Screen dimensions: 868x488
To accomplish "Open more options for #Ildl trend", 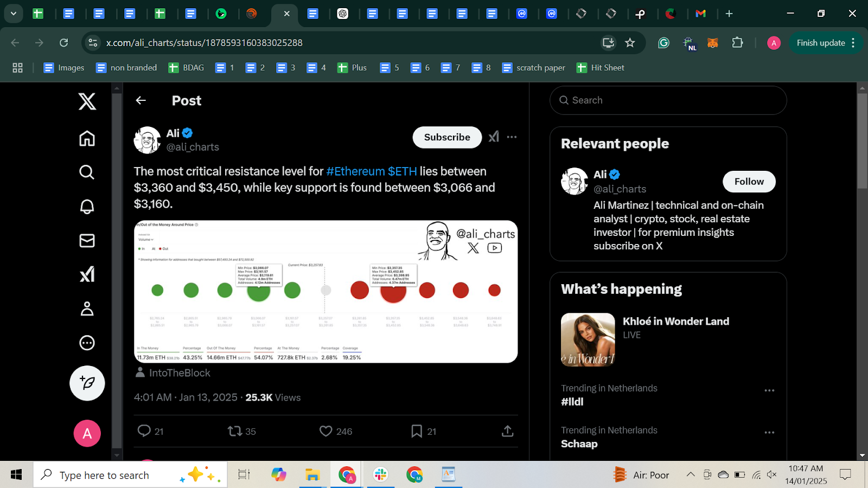I will tap(769, 390).
